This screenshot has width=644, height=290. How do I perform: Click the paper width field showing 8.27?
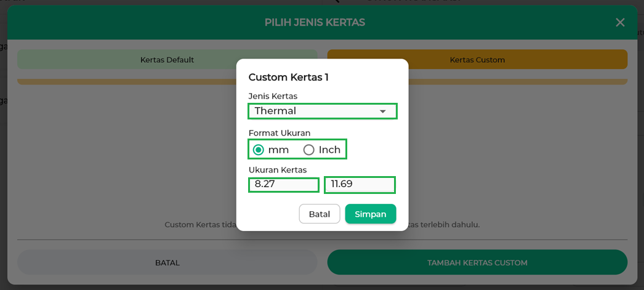pos(284,184)
